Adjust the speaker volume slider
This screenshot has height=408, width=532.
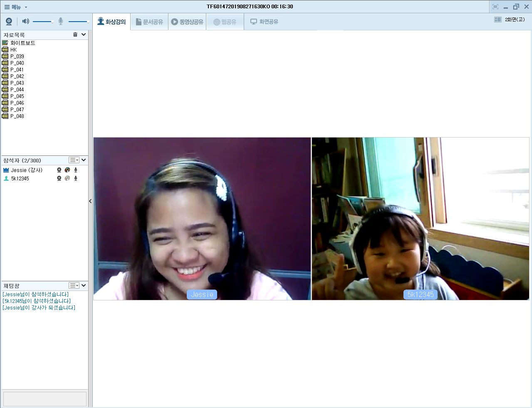click(43, 21)
